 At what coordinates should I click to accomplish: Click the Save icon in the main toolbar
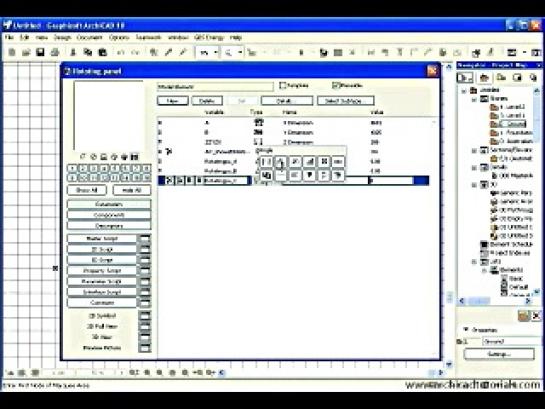[40, 52]
